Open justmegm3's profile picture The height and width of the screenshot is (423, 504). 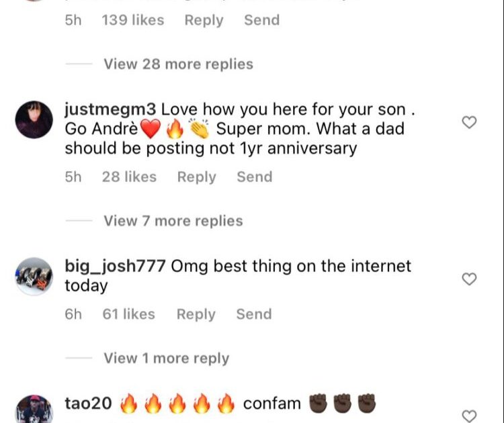point(34,120)
